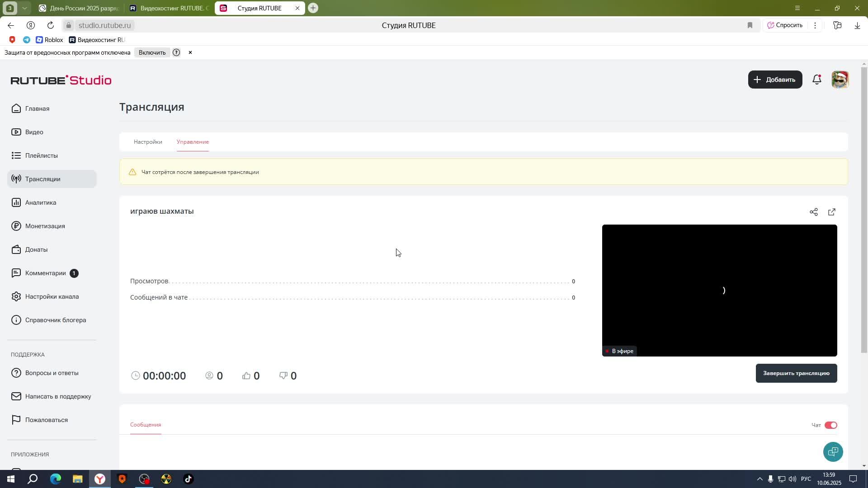Open the notifications bell
The height and width of the screenshot is (488, 868).
817,80
